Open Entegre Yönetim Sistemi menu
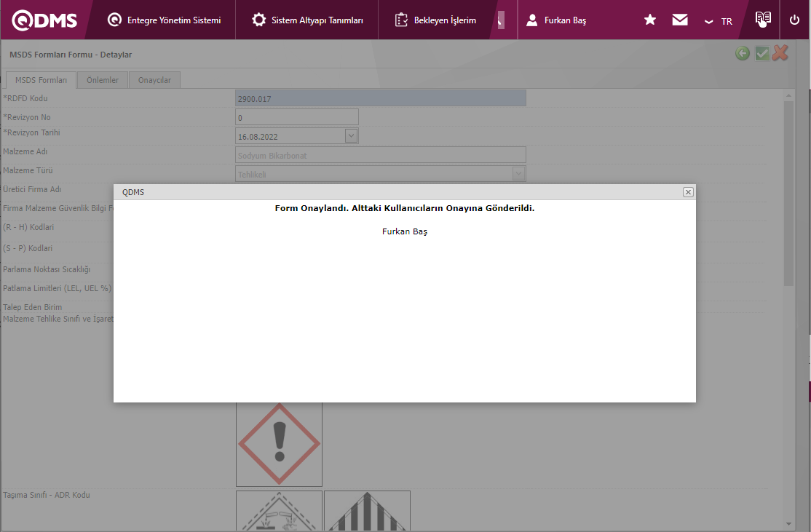 click(x=164, y=20)
